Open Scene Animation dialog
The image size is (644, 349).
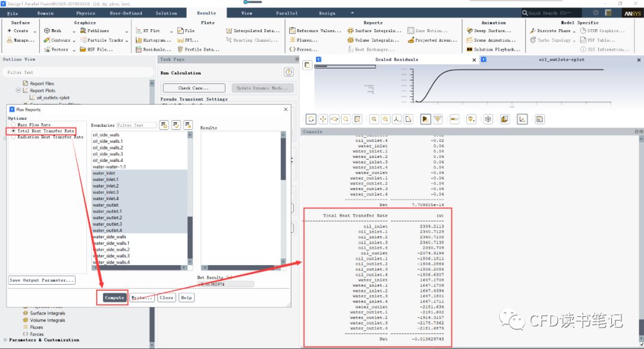pyautogui.click(x=491, y=40)
